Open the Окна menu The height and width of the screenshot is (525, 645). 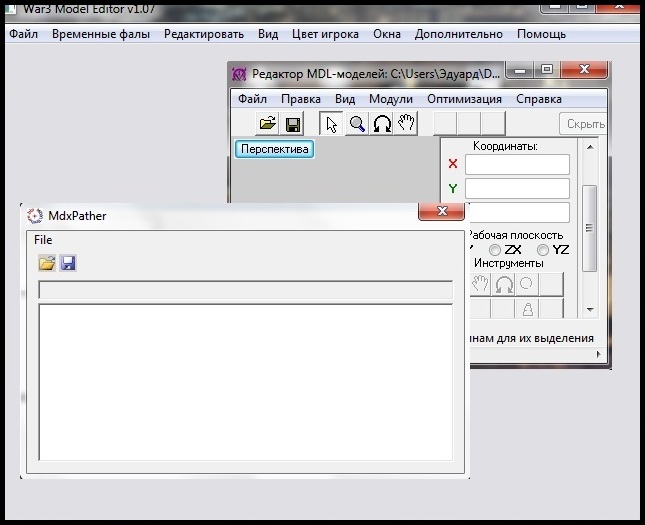coord(387,34)
